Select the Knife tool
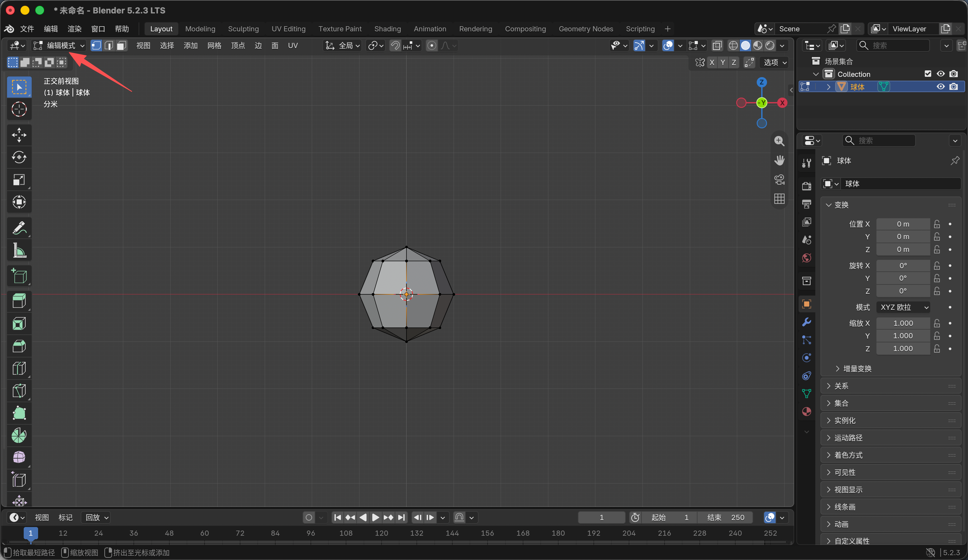968x560 pixels. pos(19,391)
